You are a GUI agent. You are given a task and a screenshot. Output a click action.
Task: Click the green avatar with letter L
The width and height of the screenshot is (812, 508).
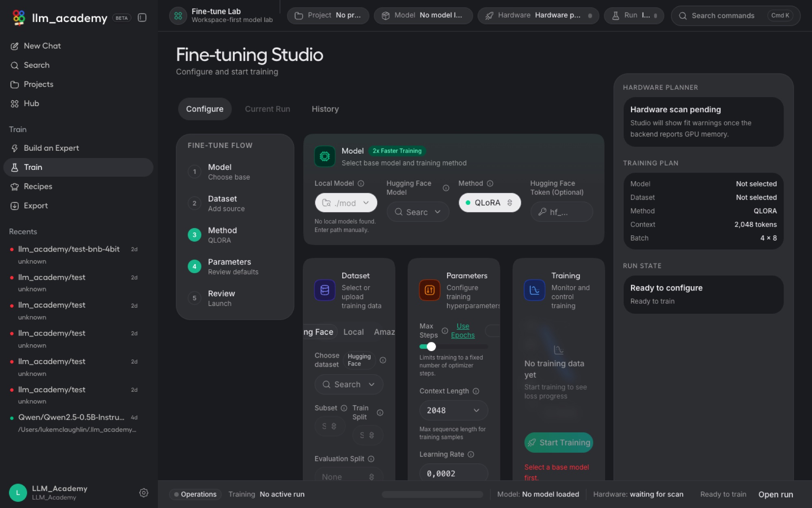click(18, 493)
